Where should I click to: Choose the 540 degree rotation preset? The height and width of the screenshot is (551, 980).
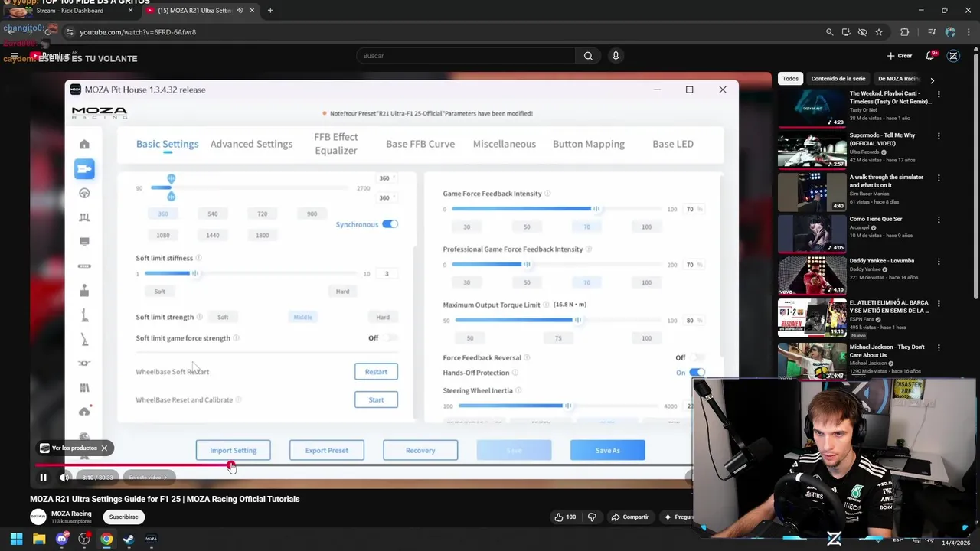pyautogui.click(x=213, y=214)
